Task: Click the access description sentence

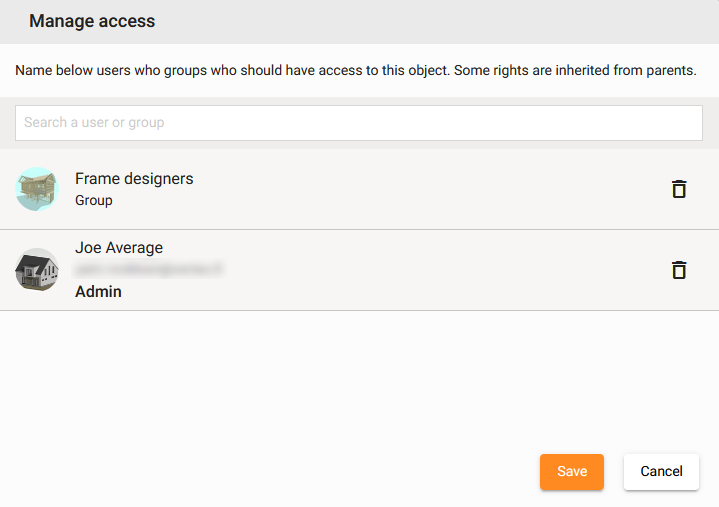Action: (x=355, y=71)
